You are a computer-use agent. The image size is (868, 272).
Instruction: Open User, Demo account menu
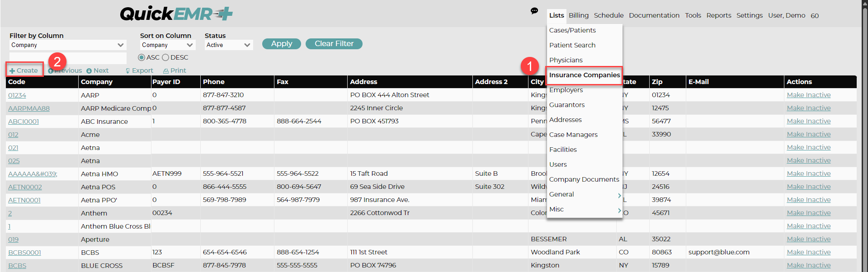pyautogui.click(x=787, y=15)
